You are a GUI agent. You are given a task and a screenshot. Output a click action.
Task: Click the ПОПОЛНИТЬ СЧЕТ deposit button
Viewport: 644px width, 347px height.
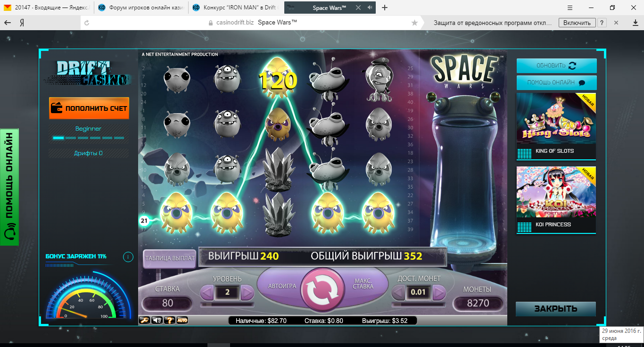[x=89, y=108]
